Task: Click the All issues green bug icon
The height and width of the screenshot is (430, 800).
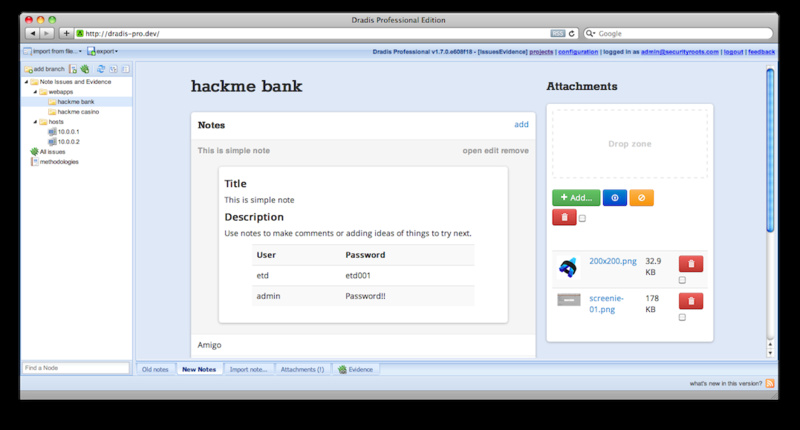Action: click(x=34, y=151)
